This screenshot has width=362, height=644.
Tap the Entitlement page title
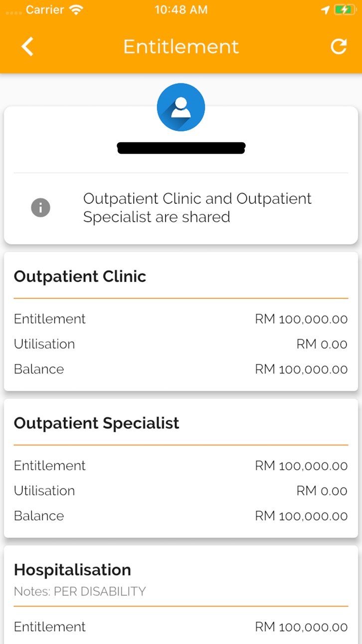181,46
